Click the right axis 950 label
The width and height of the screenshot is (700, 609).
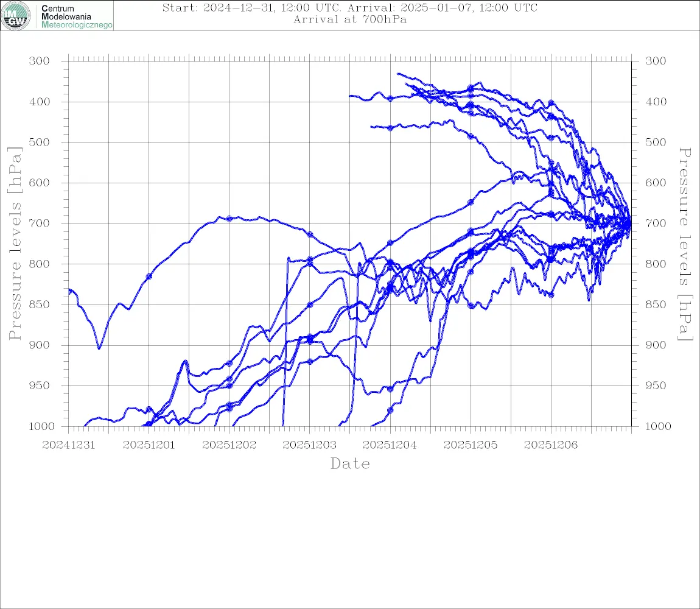(656, 385)
